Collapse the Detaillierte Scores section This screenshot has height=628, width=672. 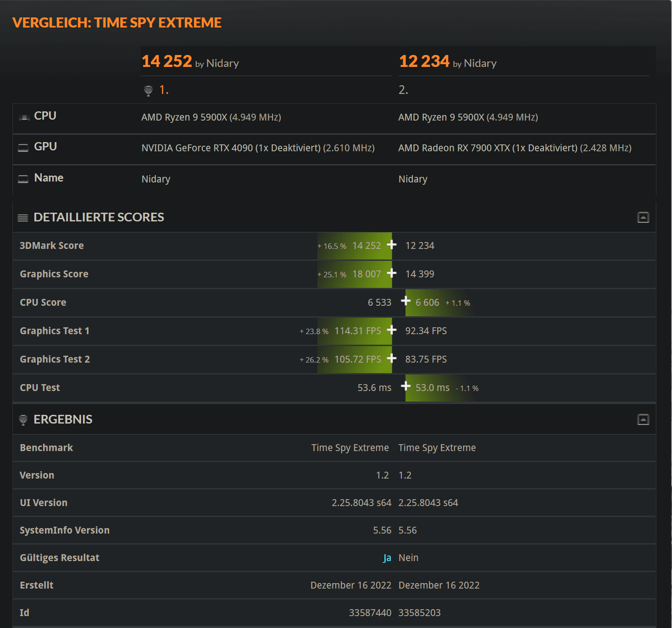tap(643, 217)
